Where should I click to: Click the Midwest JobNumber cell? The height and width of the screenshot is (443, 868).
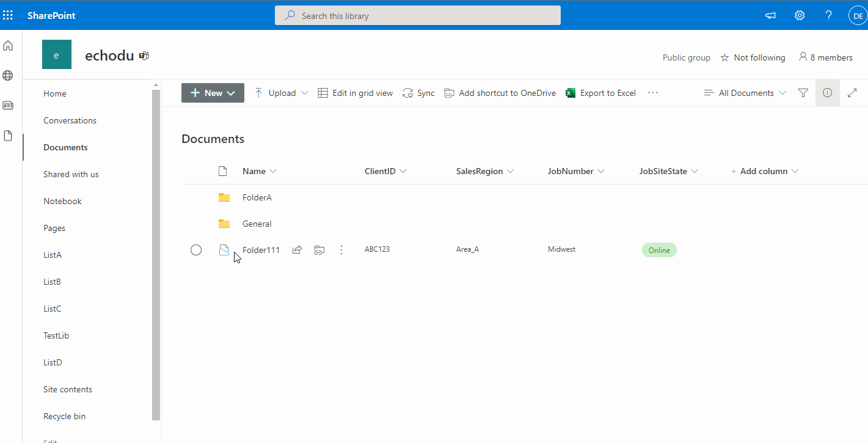(x=561, y=249)
